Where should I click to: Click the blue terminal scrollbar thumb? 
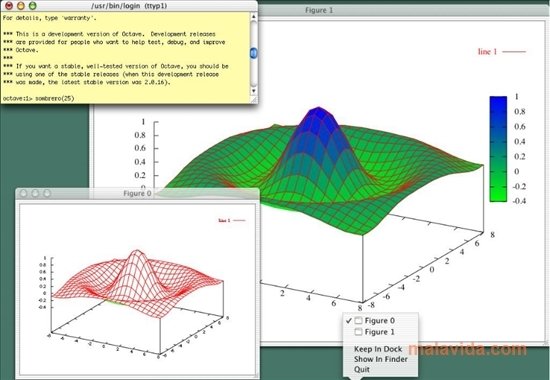click(254, 53)
